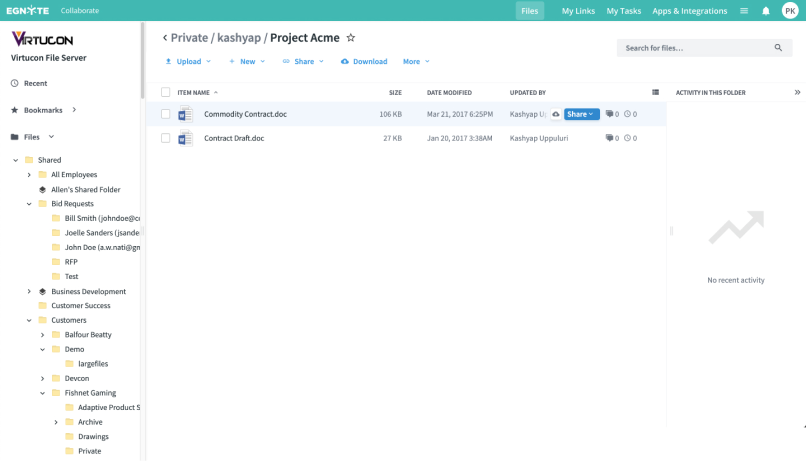Screen dimensions: 806x461
Task: Expand the All Employees folder in tree
Action: (x=30, y=175)
